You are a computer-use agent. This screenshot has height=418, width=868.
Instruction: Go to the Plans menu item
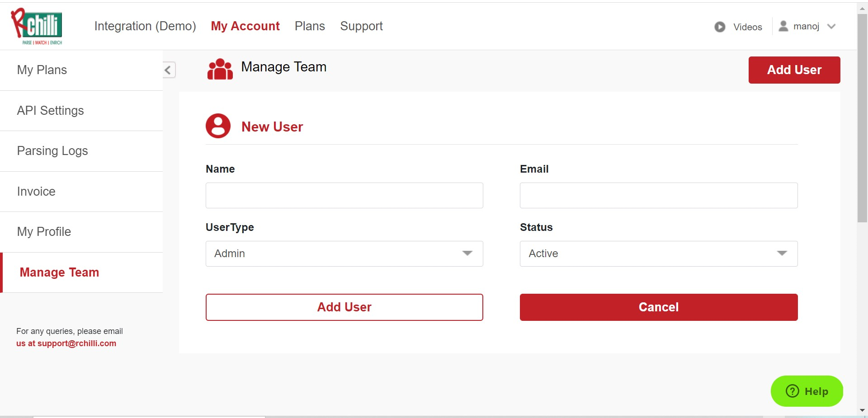(x=310, y=26)
